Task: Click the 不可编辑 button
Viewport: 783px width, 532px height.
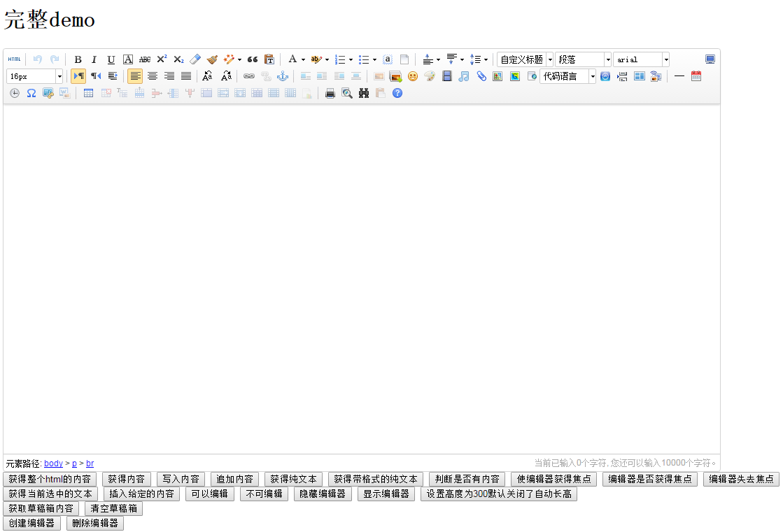Action: coord(264,494)
